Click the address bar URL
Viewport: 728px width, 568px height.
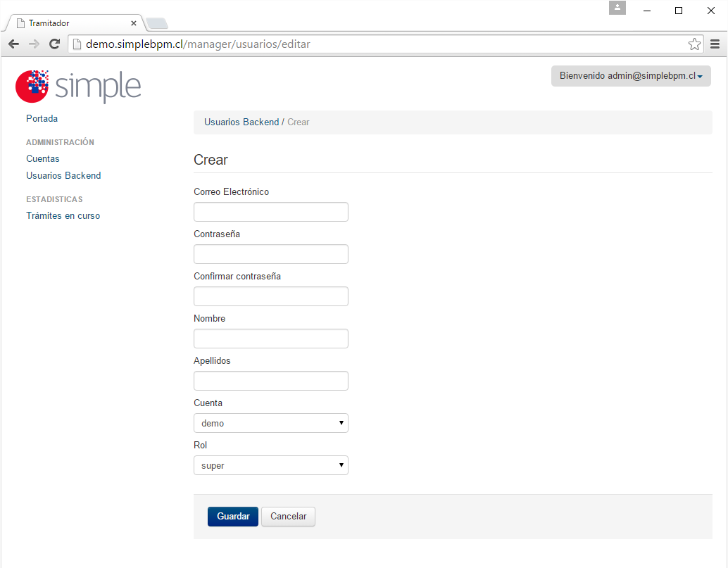point(198,44)
